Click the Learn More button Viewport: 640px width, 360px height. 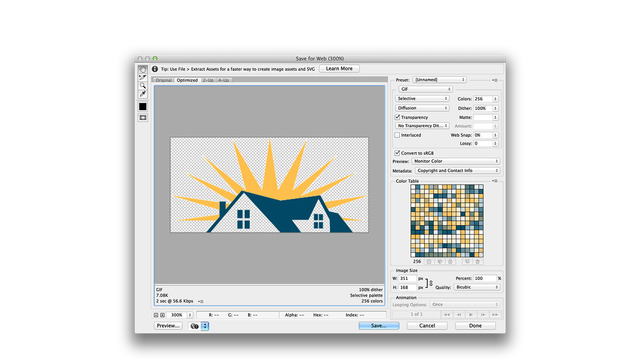[339, 69]
